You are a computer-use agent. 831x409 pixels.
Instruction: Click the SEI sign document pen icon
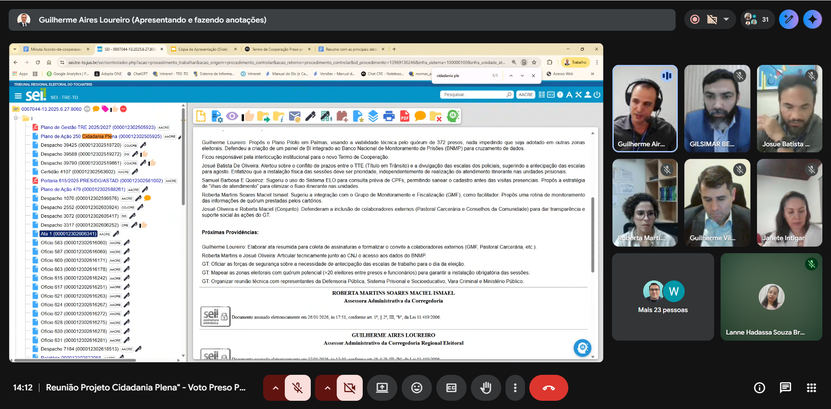tap(310, 116)
